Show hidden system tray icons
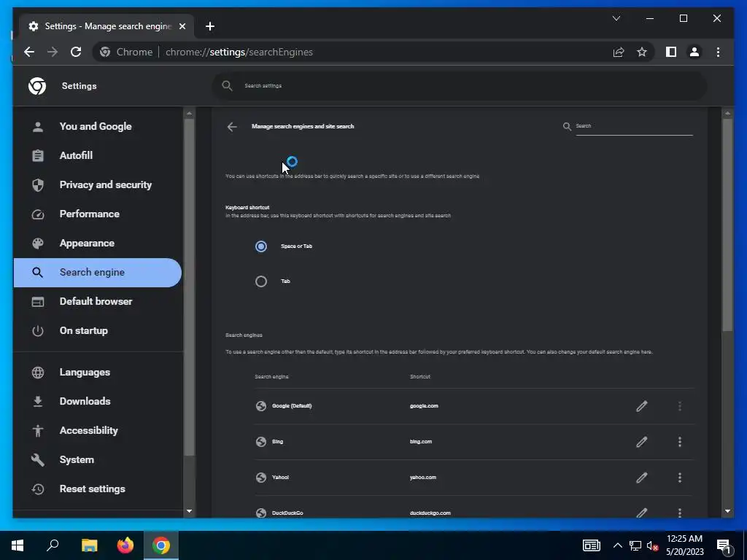Image resolution: width=747 pixels, height=560 pixels. pos(617,545)
